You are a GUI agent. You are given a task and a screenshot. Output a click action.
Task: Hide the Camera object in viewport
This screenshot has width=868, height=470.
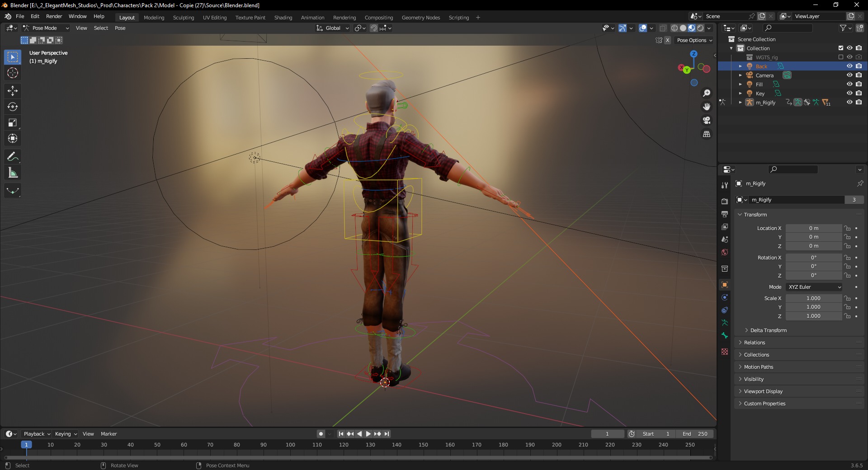pos(849,75)
